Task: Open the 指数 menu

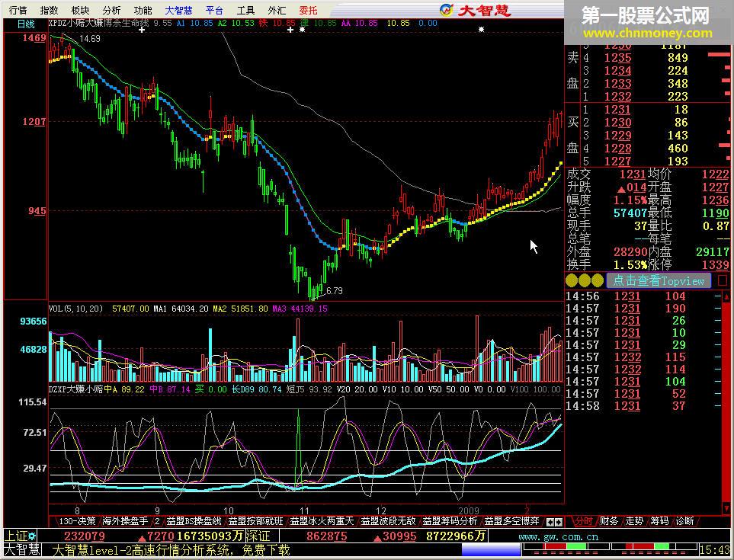Action: pyautogui.click(x=49, y=10)
